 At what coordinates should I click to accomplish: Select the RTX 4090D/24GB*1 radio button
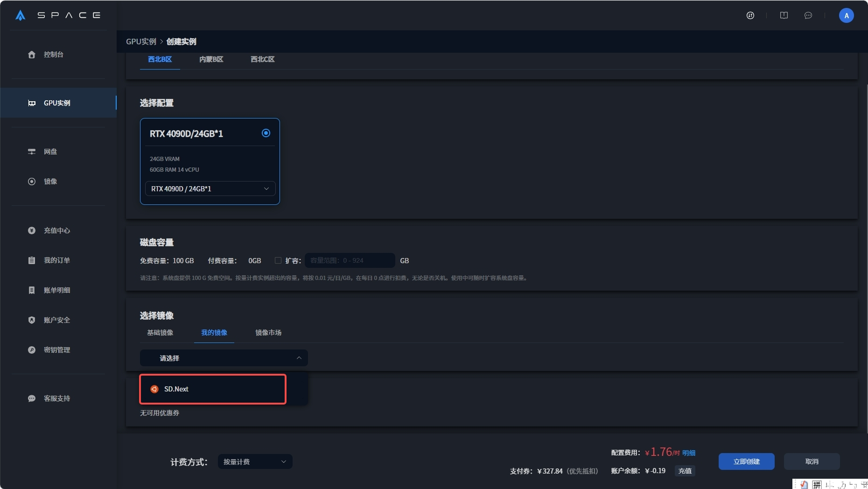point(266,133)
